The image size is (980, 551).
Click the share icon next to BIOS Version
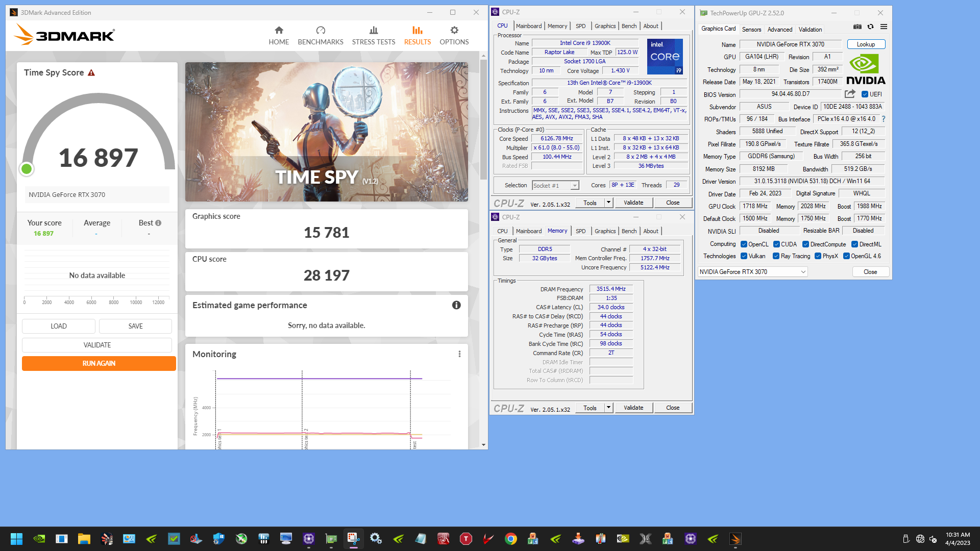point(850,94)
